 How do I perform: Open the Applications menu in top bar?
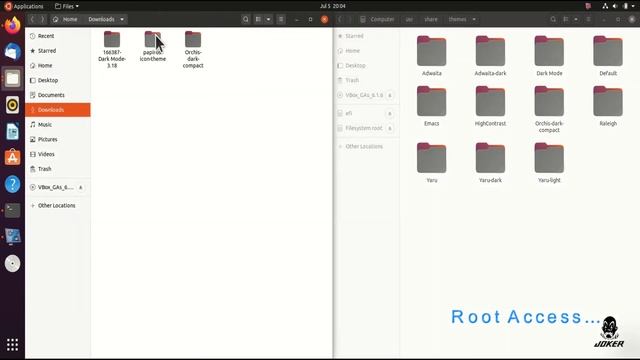point(24,6)
